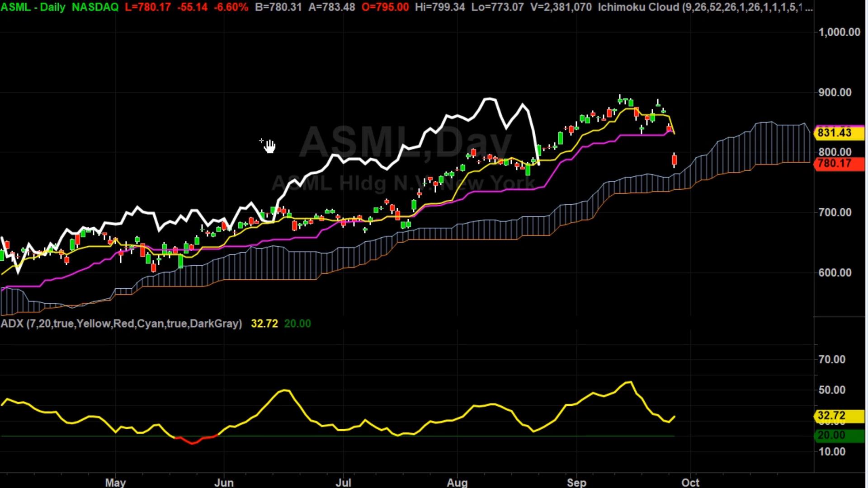Click the Jul label on time axis
Viewport: 868px width, 488px height.
tap(344, 482)
